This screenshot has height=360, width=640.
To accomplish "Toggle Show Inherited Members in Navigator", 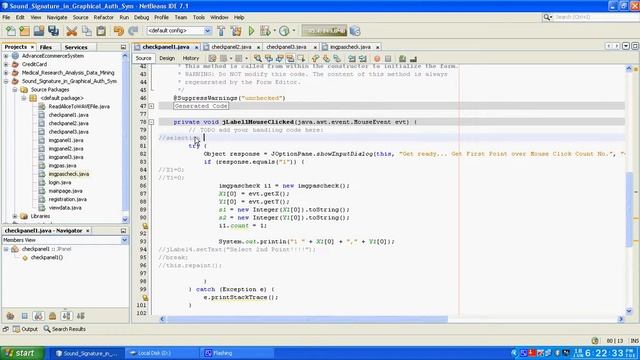I will 10,316.
